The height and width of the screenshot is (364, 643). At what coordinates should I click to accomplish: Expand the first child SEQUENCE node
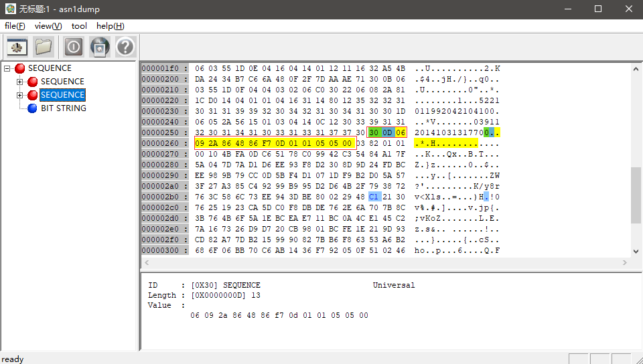(19, 82)
